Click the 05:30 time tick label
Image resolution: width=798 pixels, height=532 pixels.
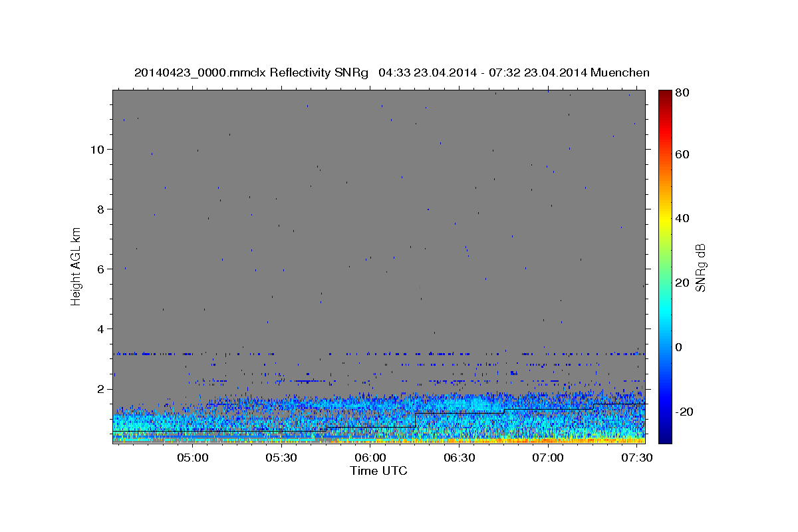[x=281, y=458]
